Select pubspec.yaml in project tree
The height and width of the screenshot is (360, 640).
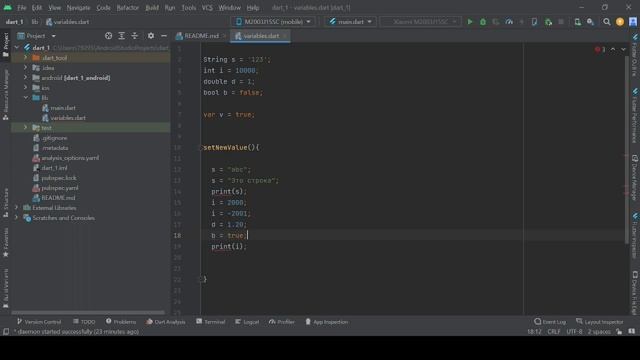pyautogui.click(x=60, y=188)
